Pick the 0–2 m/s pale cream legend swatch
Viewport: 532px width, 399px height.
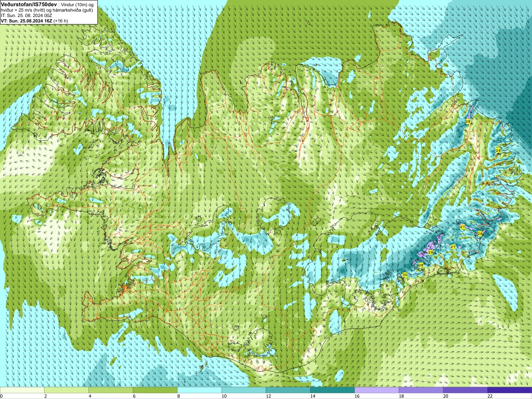[22, 390]
